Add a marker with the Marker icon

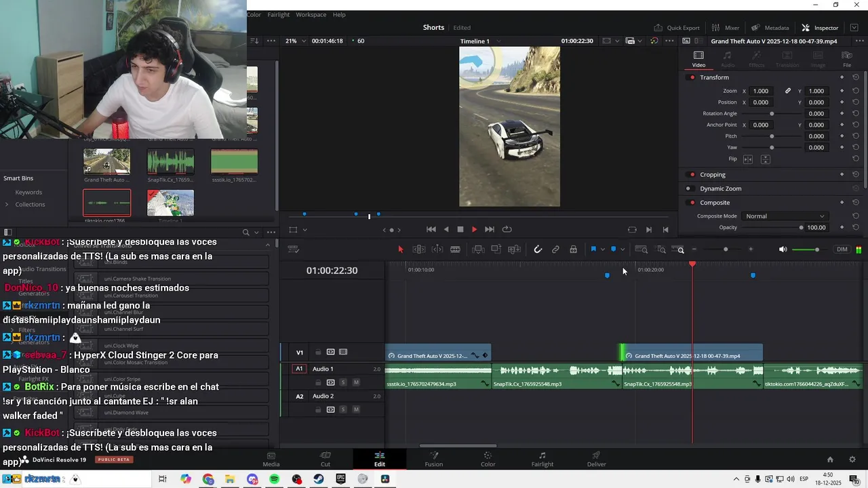[x=613, y=249]
